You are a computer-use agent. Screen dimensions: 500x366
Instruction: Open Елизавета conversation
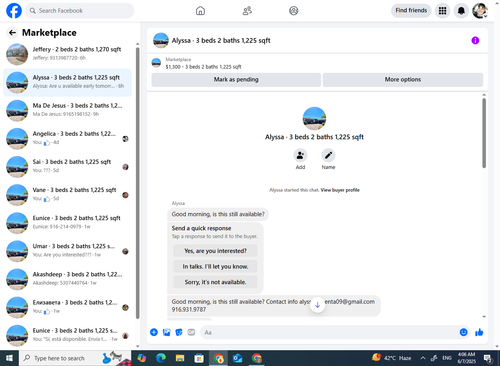[67, 307]
